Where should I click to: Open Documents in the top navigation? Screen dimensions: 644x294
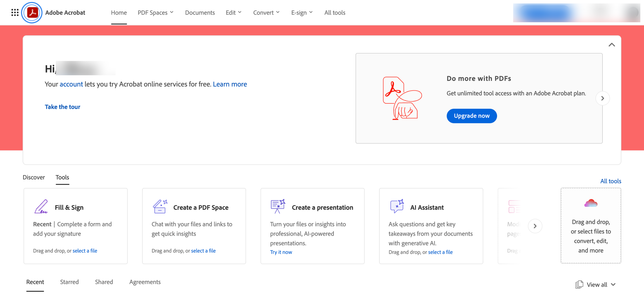200,12
